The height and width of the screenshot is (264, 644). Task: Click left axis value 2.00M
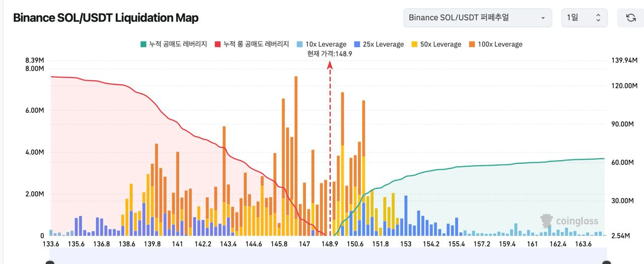pos(35,194)
